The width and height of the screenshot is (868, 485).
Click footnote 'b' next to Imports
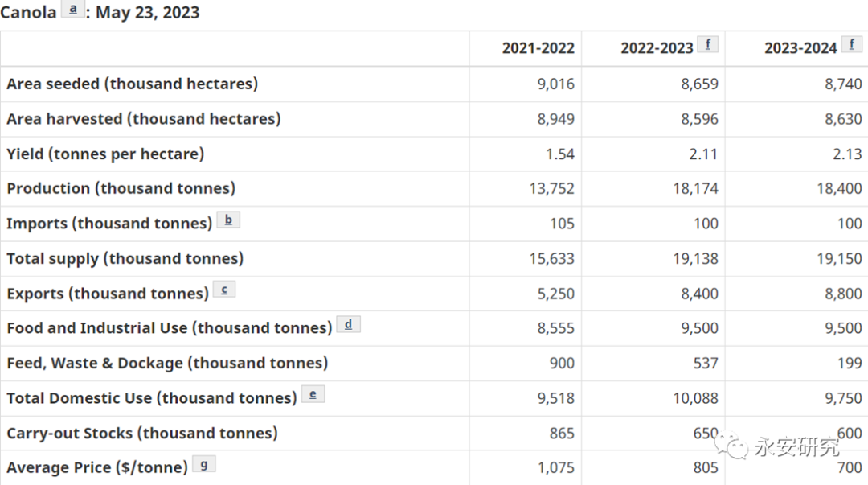point(228,220)
